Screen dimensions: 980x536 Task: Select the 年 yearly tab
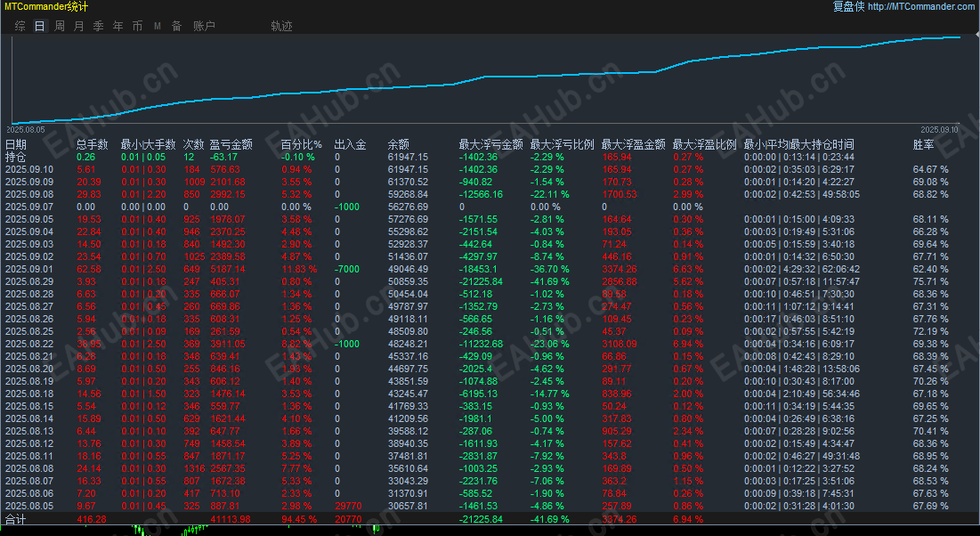[118, 26]
